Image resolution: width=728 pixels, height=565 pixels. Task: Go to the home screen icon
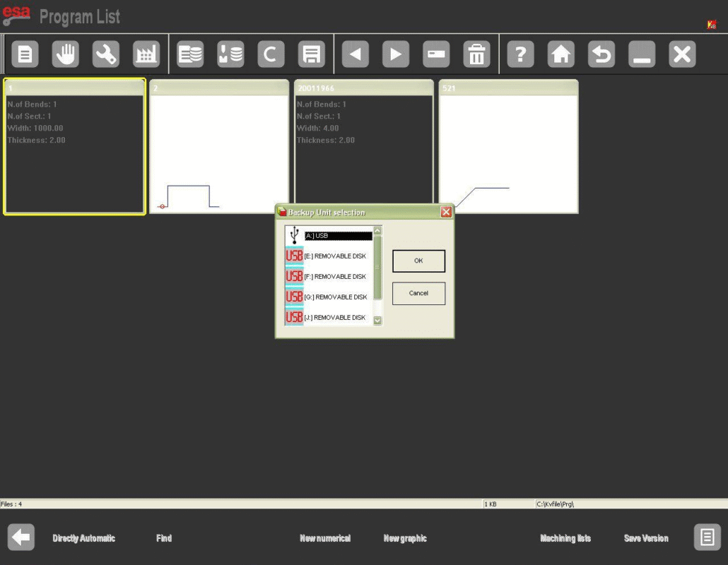(560, 54)
